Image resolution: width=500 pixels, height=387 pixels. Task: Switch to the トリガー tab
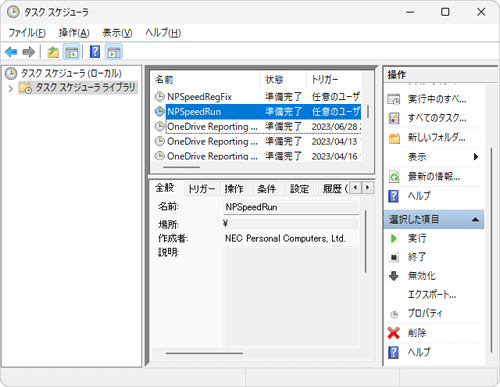[202, 189]
